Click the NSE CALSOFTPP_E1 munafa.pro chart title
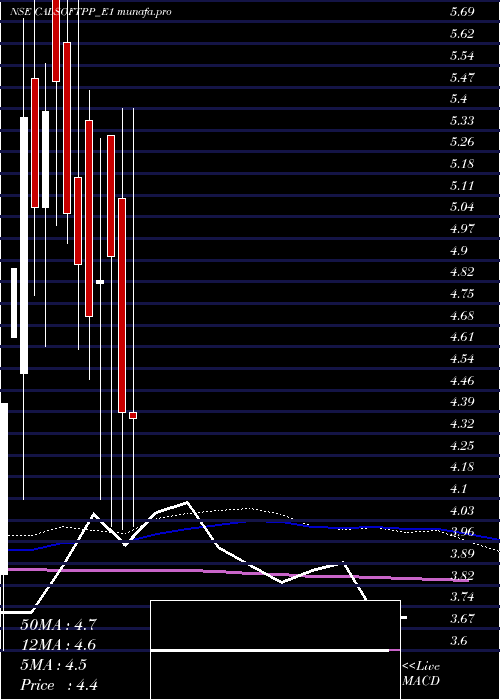Image resolution: width=500 pixels, height=700 pixels. click(91, 12)
